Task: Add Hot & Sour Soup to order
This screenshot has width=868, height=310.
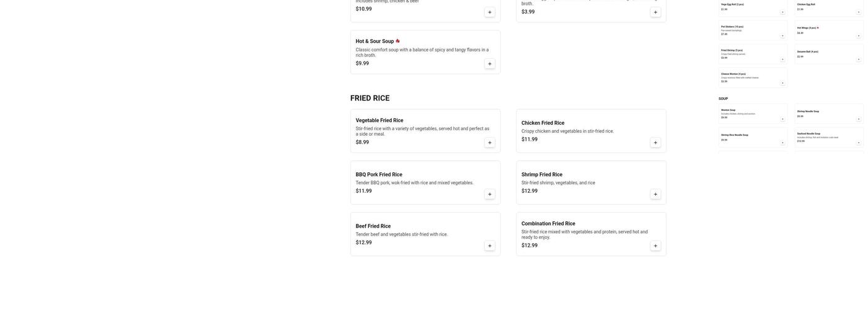Action: pyautogui.click(x=489, y=64)
